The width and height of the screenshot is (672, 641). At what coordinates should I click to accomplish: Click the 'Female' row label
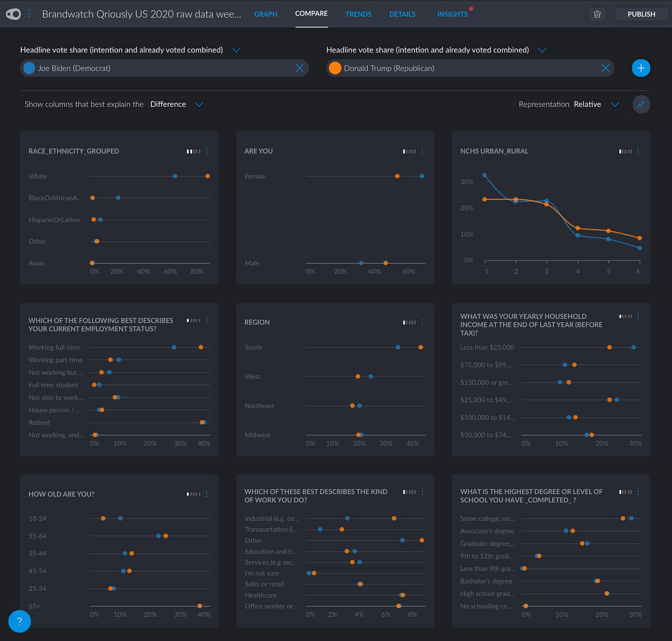click(x=255, y=176)
